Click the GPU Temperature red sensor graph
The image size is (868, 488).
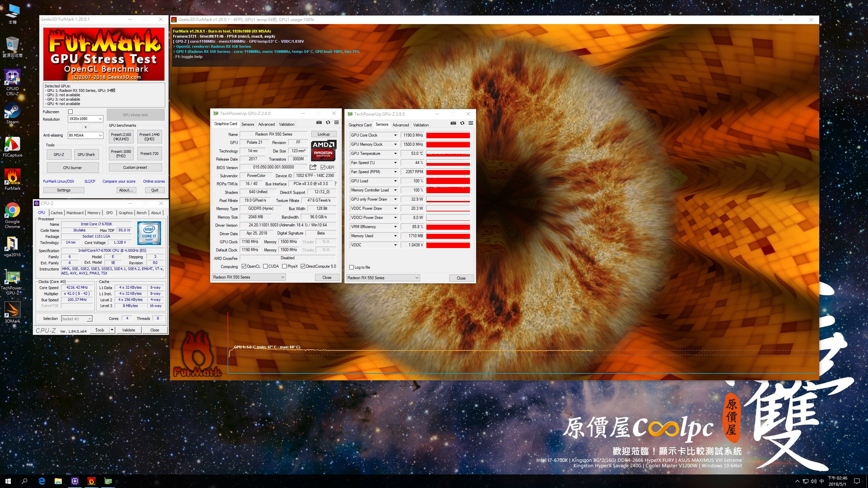click(448, 154)
